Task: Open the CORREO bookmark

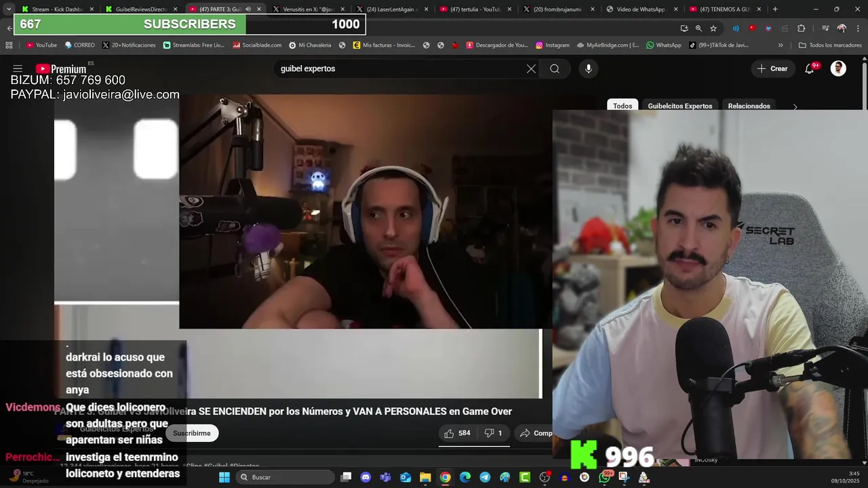Action: coord(79,45)
